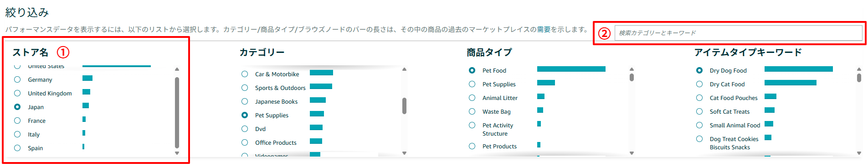This screenshot has width=868, height=168.
Task: Select Waste Bag product type
Action: tap(472, 111)
